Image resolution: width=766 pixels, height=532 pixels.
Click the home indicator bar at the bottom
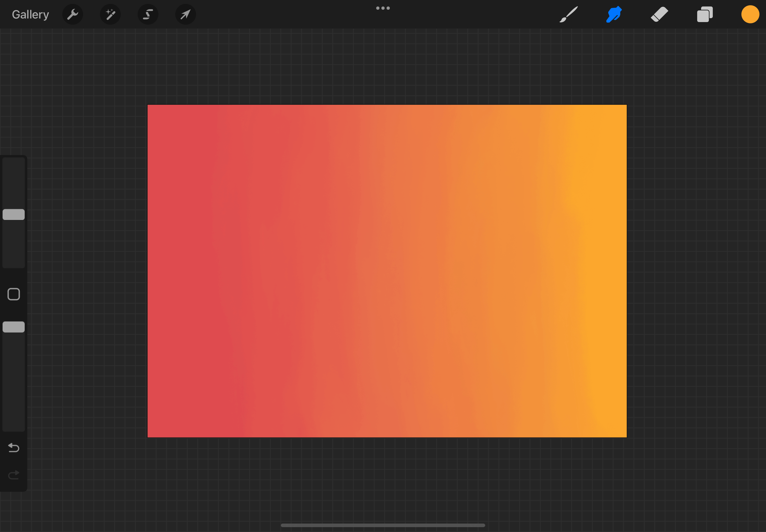[383, 525]
